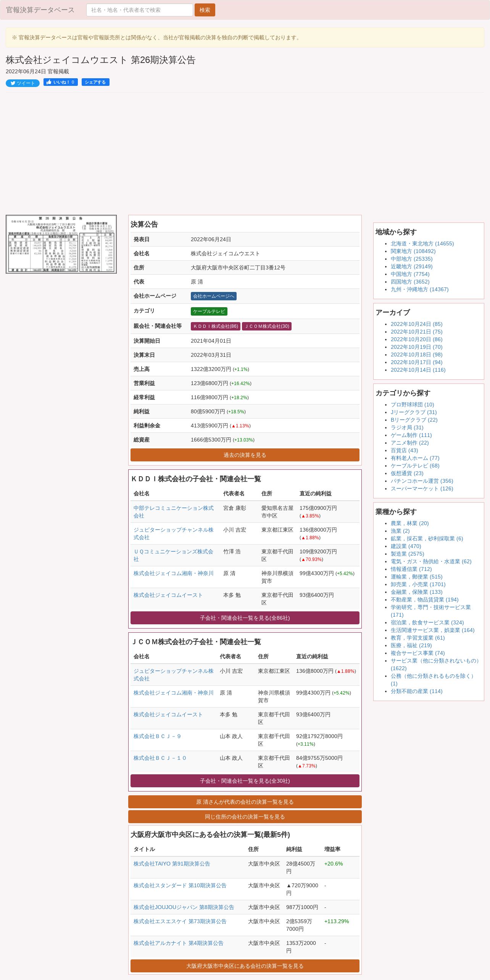Open ジュピターショップチャンネル link in JCOM table
The height and width of the screenshot is (980, 490).
(x=174, y=675)
